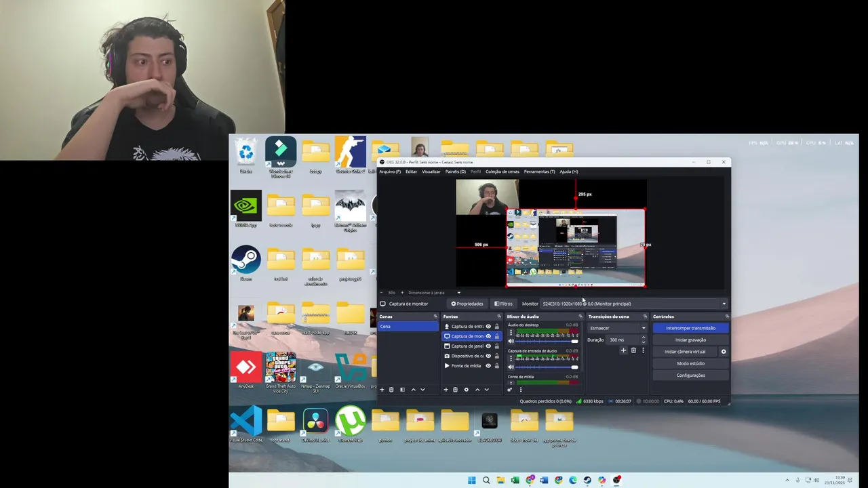Open the Dimensionar à janela scaling dropdown
The image size is (868, 488).
coord(434,293)
